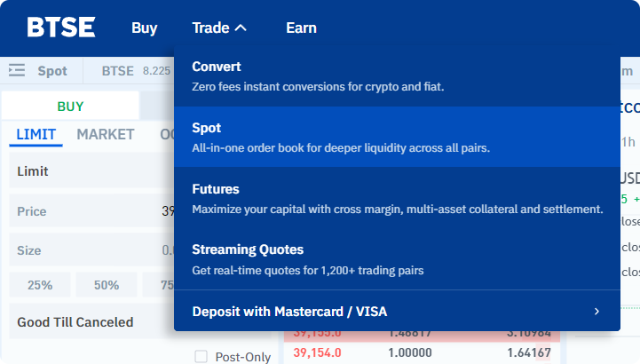Select Convert in the Trade menu

tap(397, 76)
